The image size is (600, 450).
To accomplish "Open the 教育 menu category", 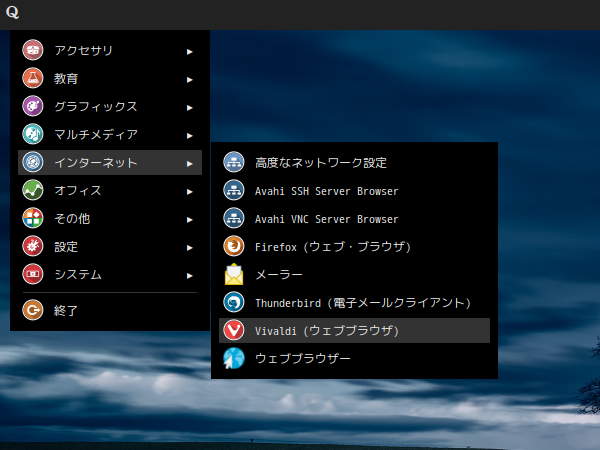I will coord(110,78).
